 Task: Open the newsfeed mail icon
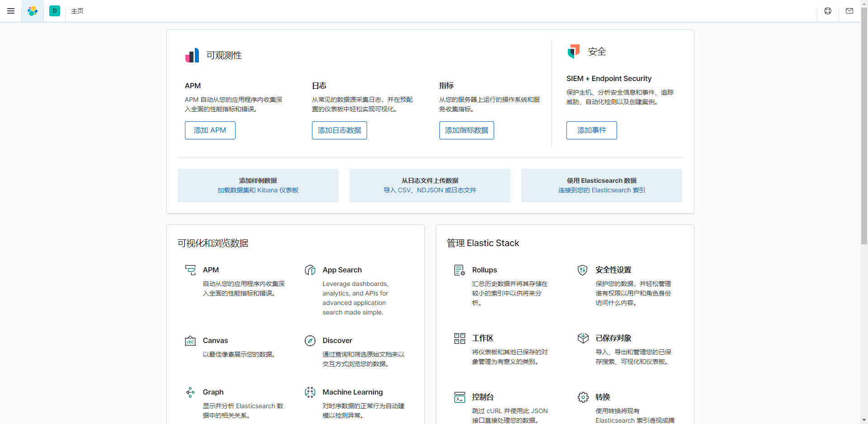(x=849, y=11)
